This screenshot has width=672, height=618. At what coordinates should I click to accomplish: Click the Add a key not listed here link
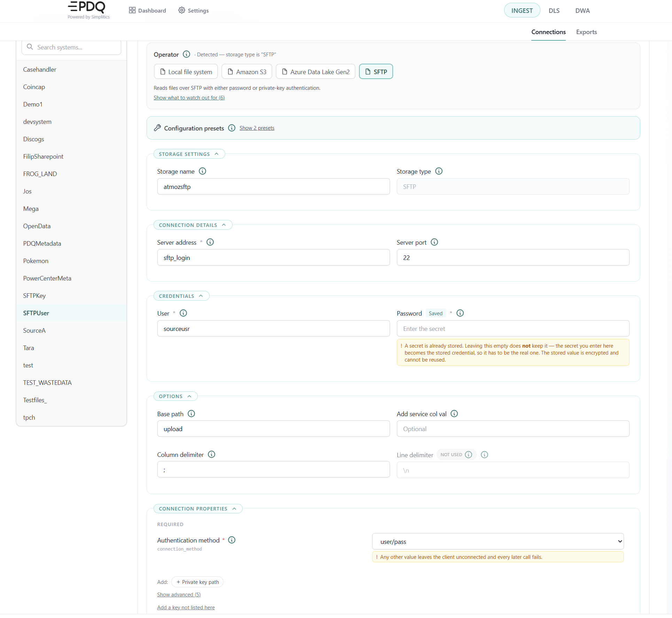pos(186,608)
